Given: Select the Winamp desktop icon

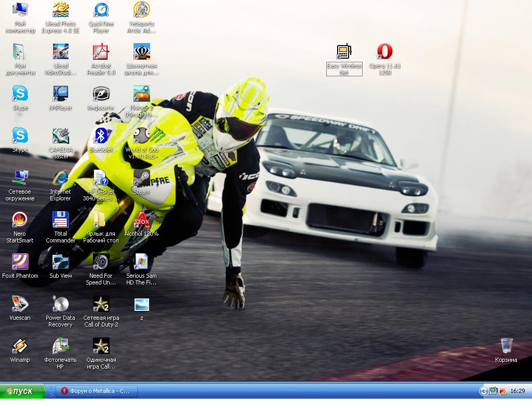Looking at the screenshot, I should [x=20, y=346].
